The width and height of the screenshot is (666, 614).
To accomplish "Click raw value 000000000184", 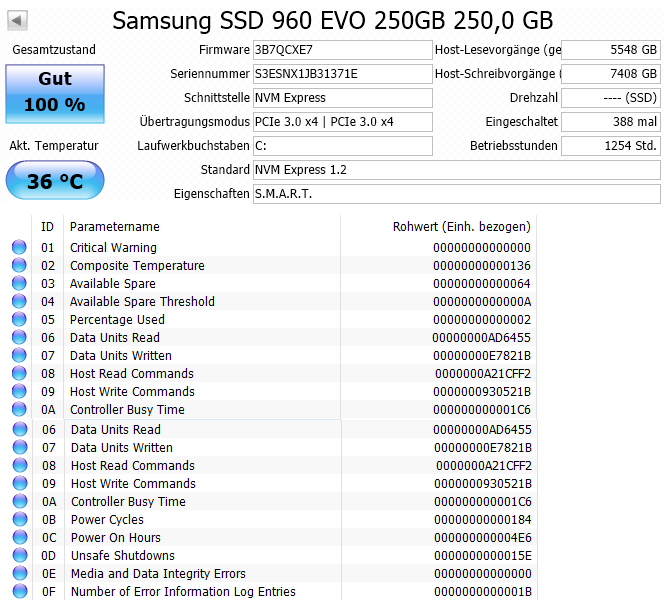I will coord(483,520).
